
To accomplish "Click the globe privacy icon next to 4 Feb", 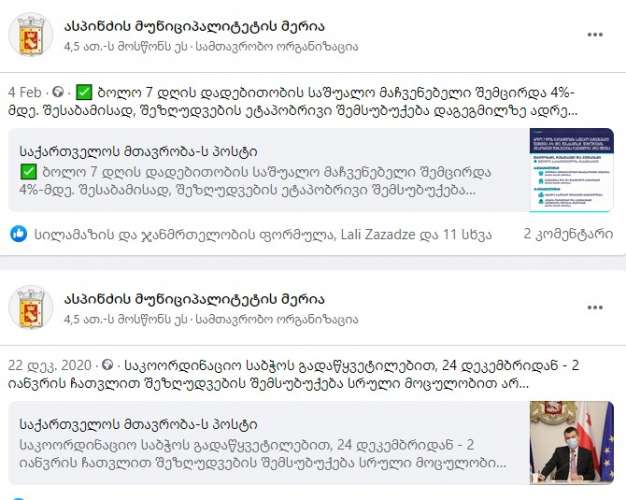I will [58, 92].
